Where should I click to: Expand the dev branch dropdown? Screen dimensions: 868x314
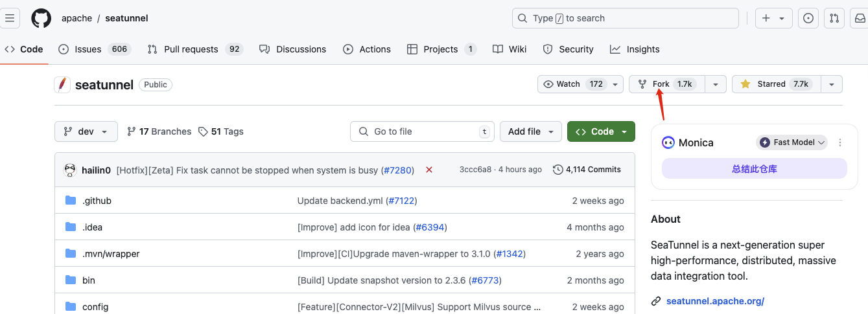(x=86, y=131)
